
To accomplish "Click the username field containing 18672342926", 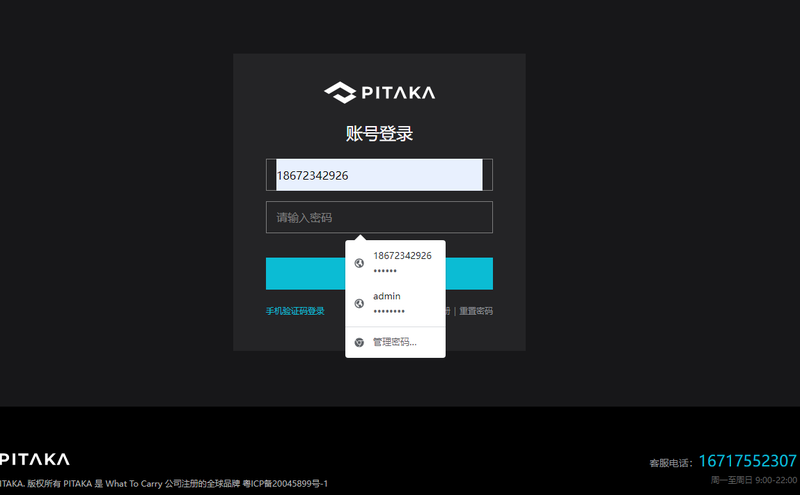I will click(x=379, y=175).
